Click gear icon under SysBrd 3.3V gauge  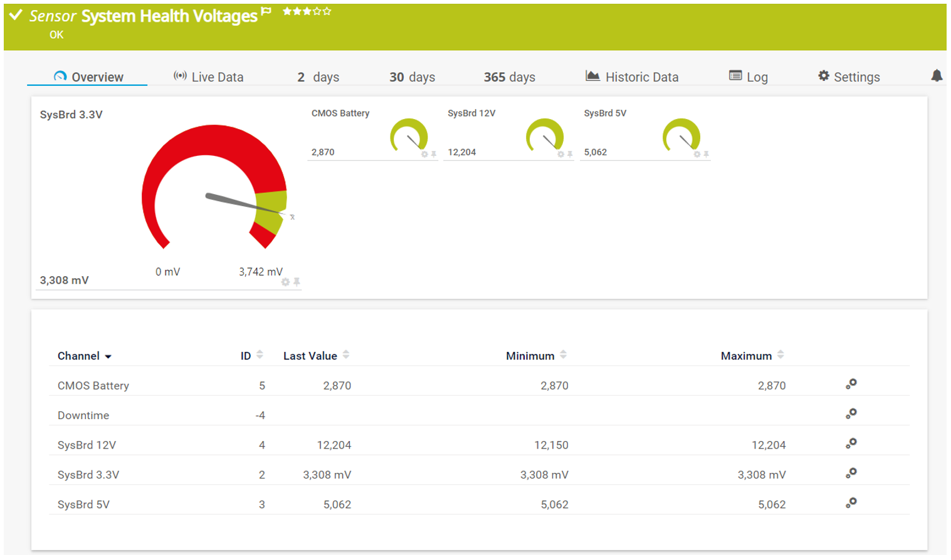coord(285,283)
